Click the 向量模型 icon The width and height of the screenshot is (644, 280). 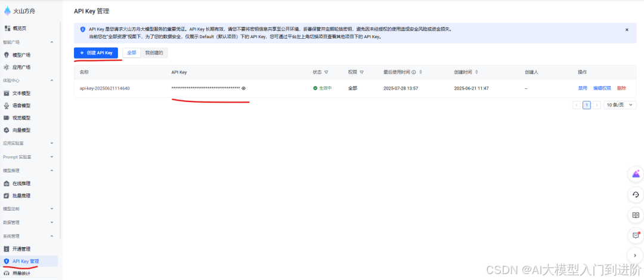click(x=6, y=130)
